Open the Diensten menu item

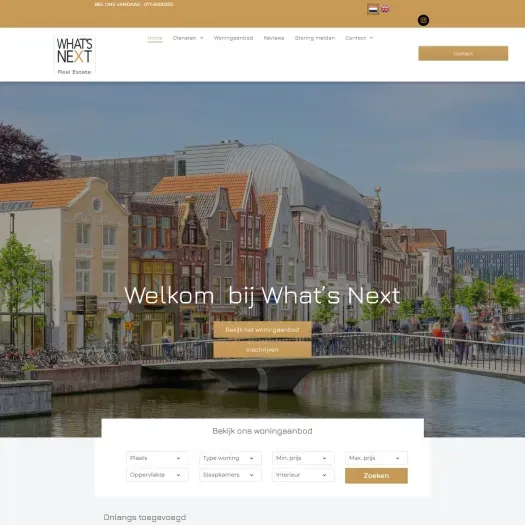[184, 38]
